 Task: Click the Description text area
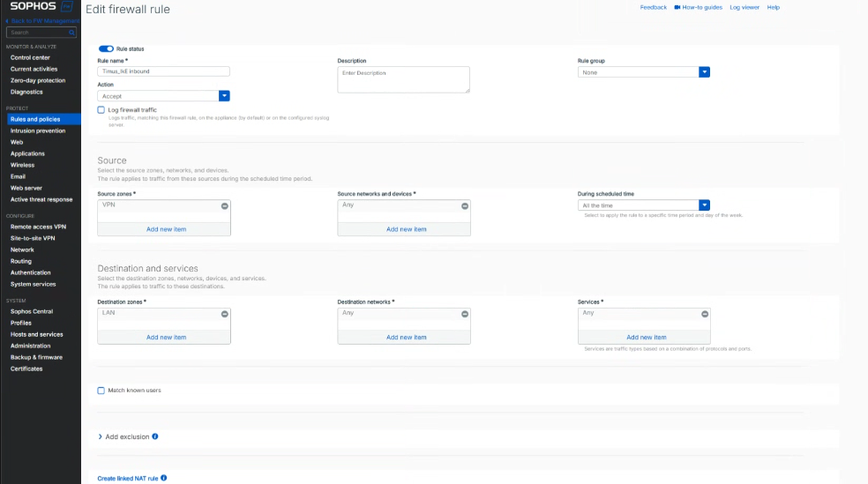(x=403, y=79)
